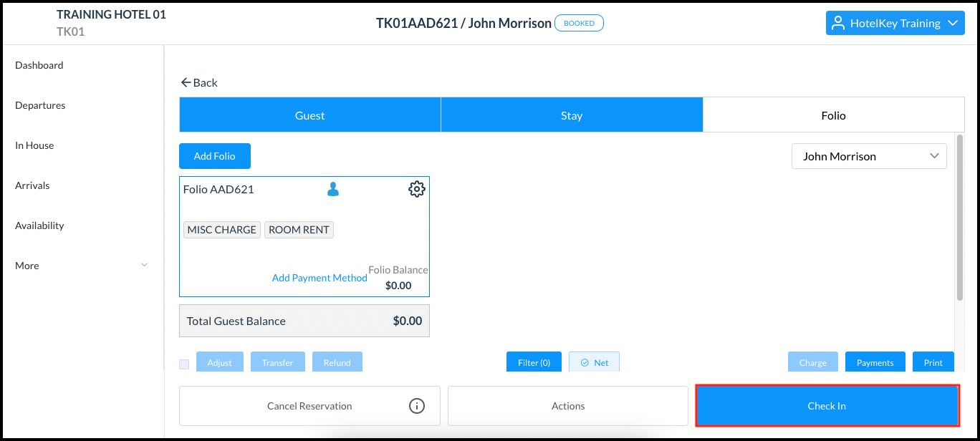Switch to the Stay tab
Screen dimensions: 980x441
(572, 115)
